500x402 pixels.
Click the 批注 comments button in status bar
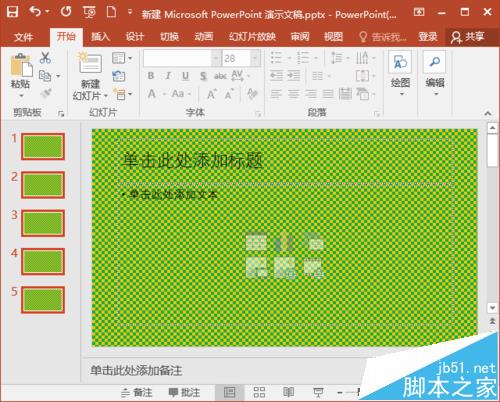(184, 392)
